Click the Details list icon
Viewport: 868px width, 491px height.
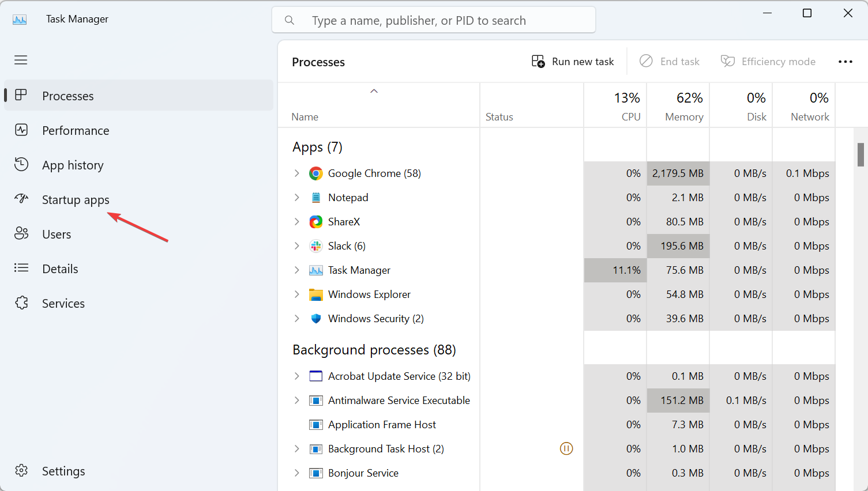coord(21,268)
